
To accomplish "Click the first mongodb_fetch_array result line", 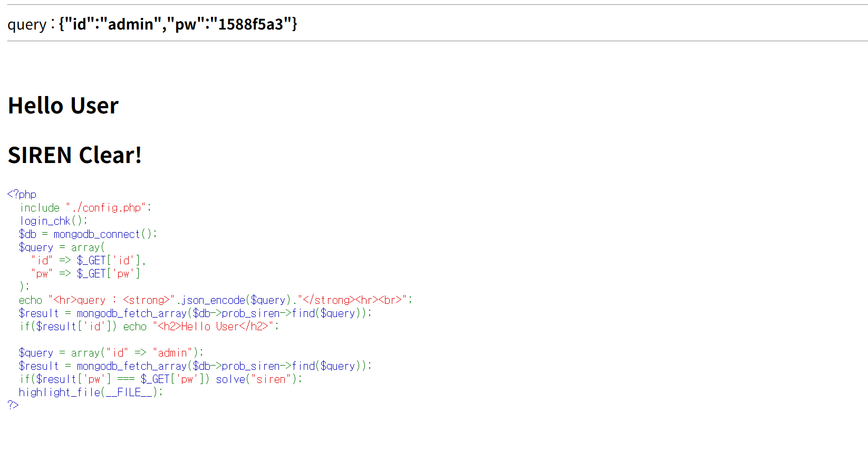I will [x=195, y=313].
